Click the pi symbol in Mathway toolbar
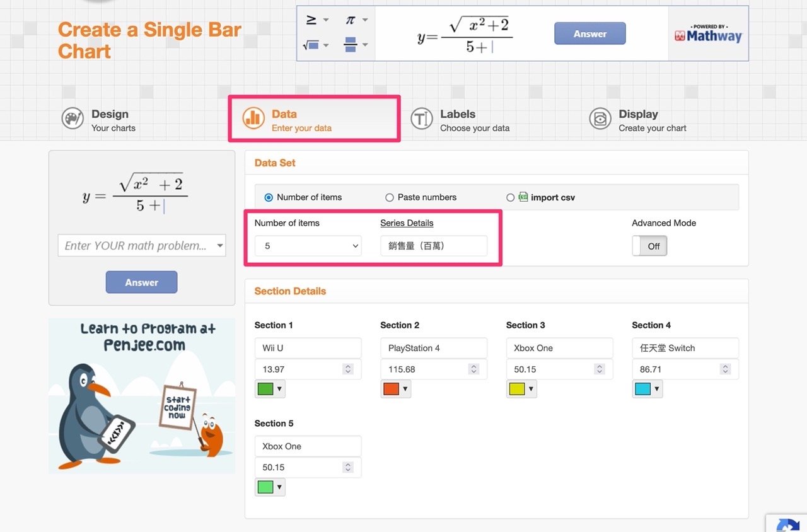 click(350, 20)
